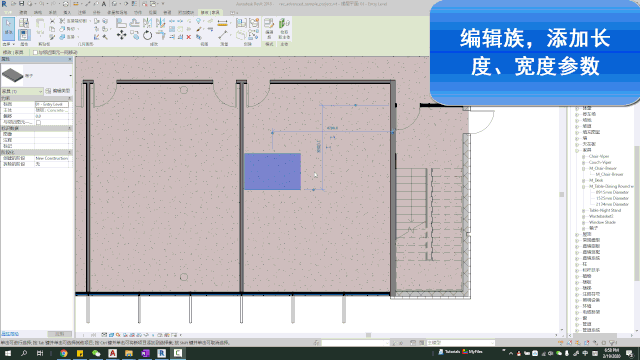Viewport: 640px width, 360px height.
Task: Click the blue selected table element
Action: [272, 171]
